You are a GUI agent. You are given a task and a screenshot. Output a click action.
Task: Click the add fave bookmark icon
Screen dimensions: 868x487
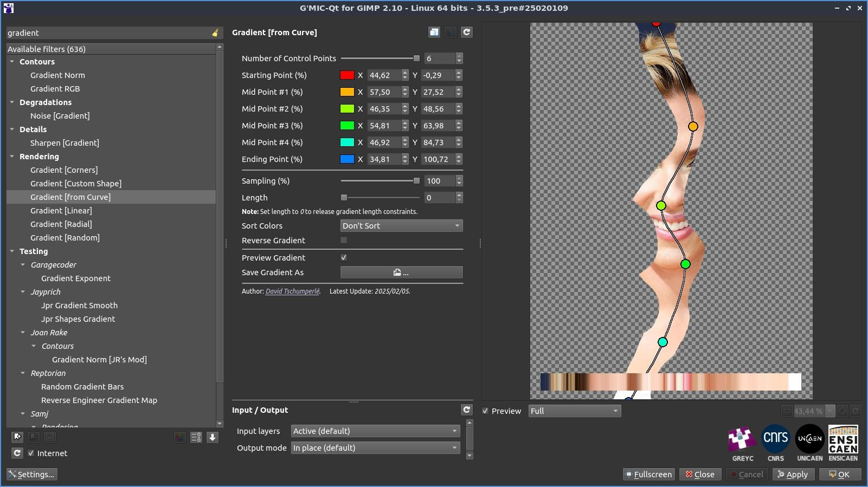[x=17, y=437]
